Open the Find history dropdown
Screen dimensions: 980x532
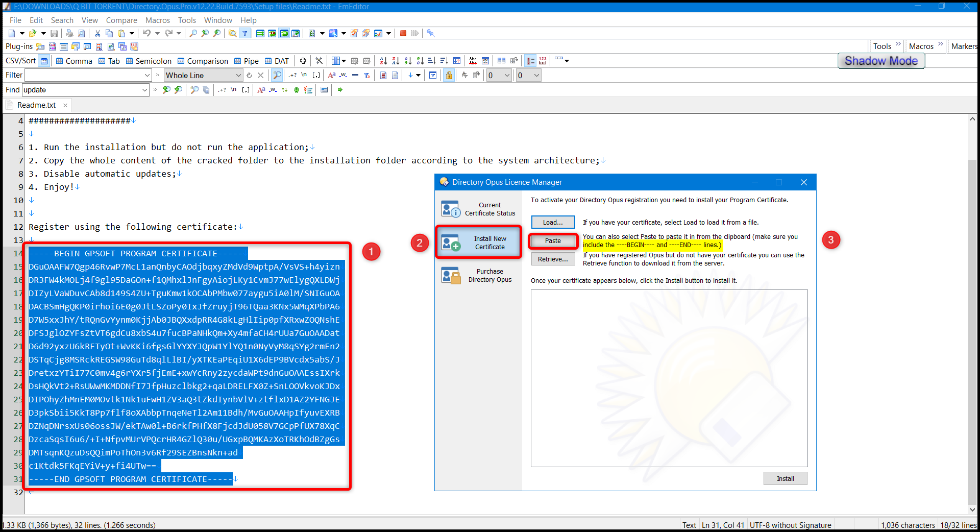(x=144, y=90)
